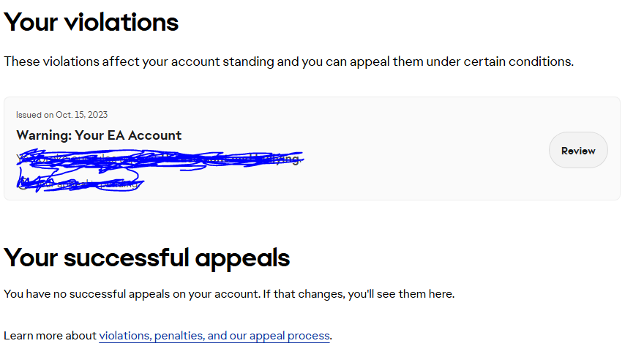Click the word "violations" in the bottom link
This screenshot has height=357, width=644.
[x=124, y=336]
